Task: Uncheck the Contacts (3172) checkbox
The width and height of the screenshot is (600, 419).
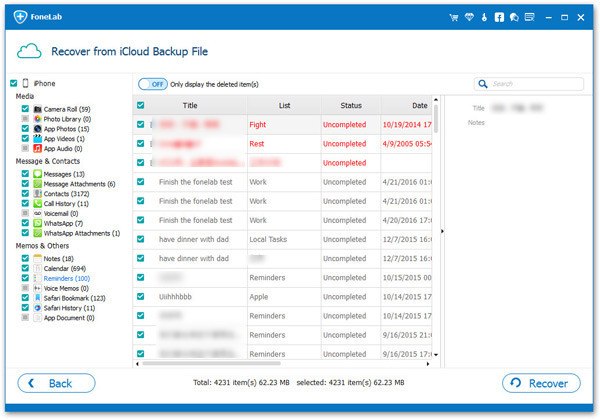Action: tap(25, 194)
